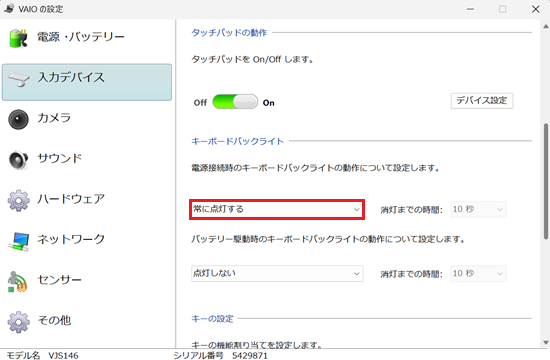550x360 pixels.
Task: Click the その他 gear icon
Action: (18, 322)
